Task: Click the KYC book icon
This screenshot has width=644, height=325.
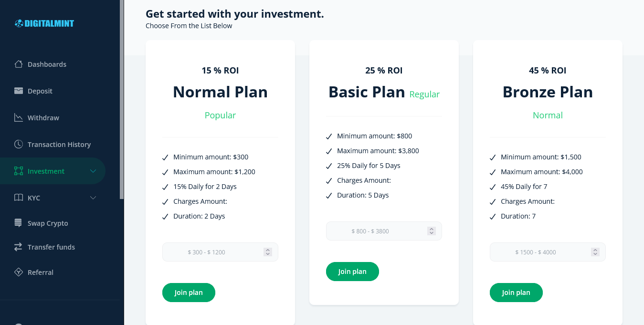Action: pos(19,198)
